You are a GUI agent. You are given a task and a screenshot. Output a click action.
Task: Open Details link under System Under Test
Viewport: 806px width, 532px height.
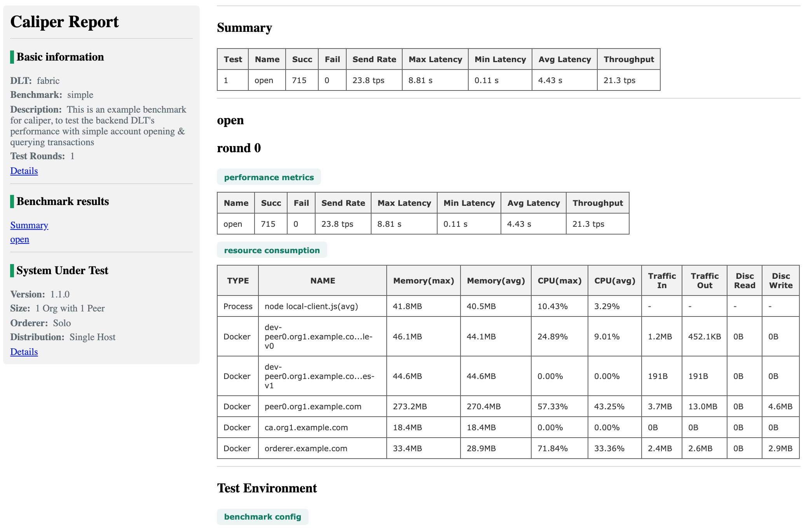coord(24,352)
